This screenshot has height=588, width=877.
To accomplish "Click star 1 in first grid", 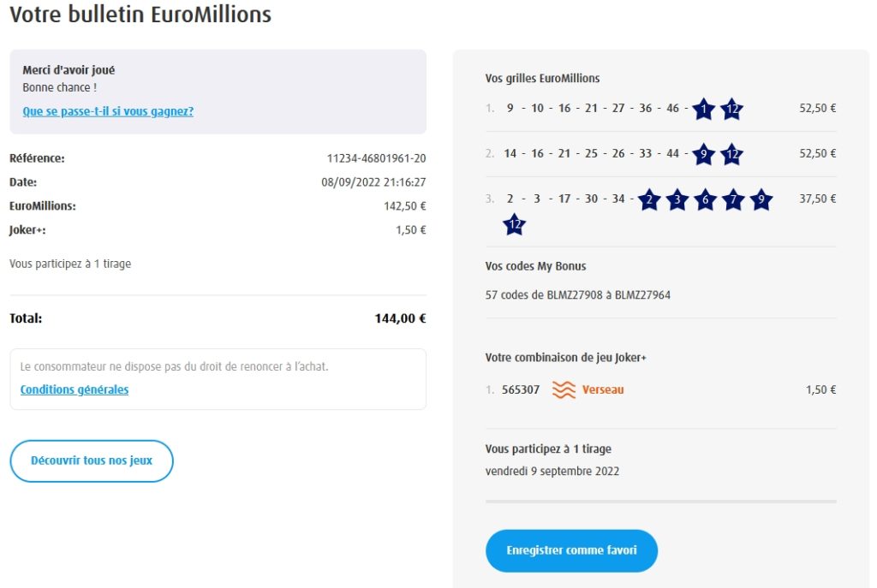I will tap(703, 110).
